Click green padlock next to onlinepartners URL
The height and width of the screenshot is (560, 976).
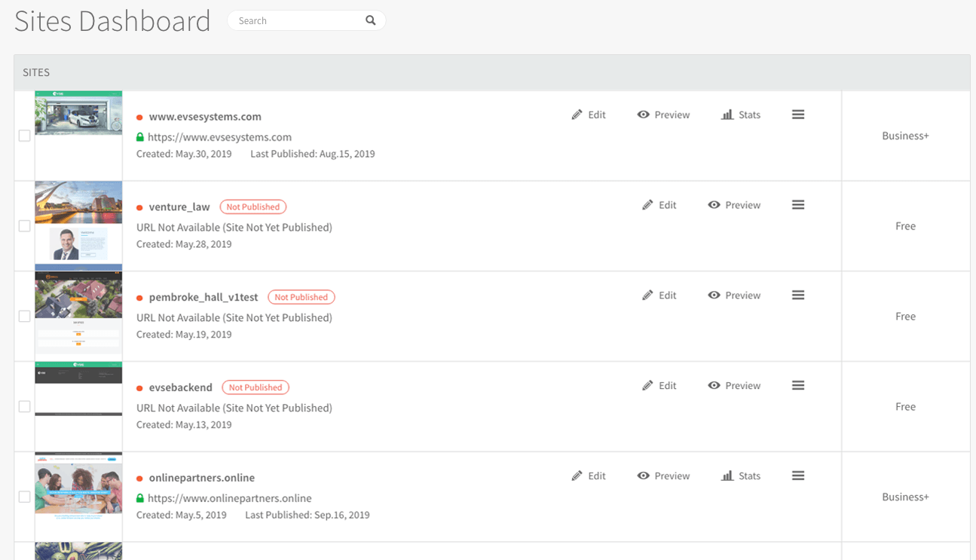click(139, 498)
